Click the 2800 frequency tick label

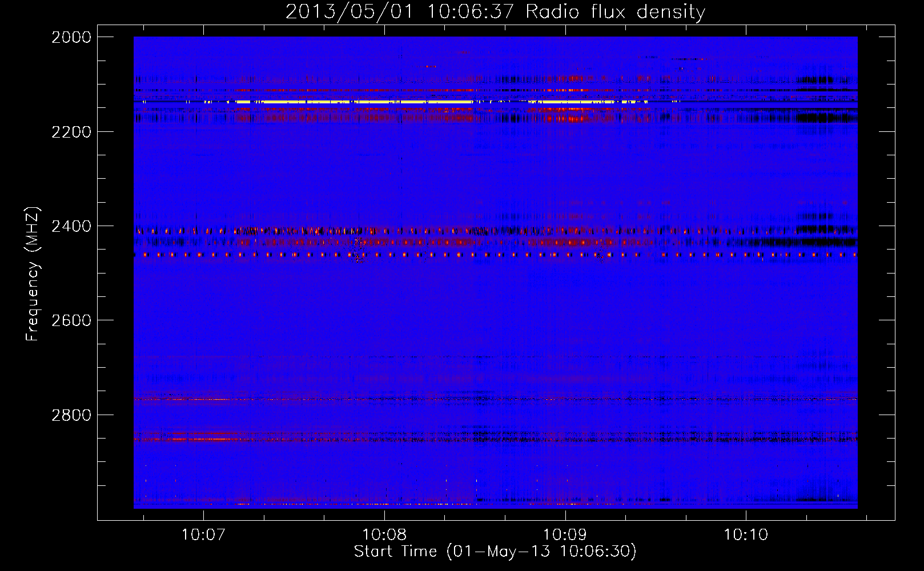(x=71, y=415)
